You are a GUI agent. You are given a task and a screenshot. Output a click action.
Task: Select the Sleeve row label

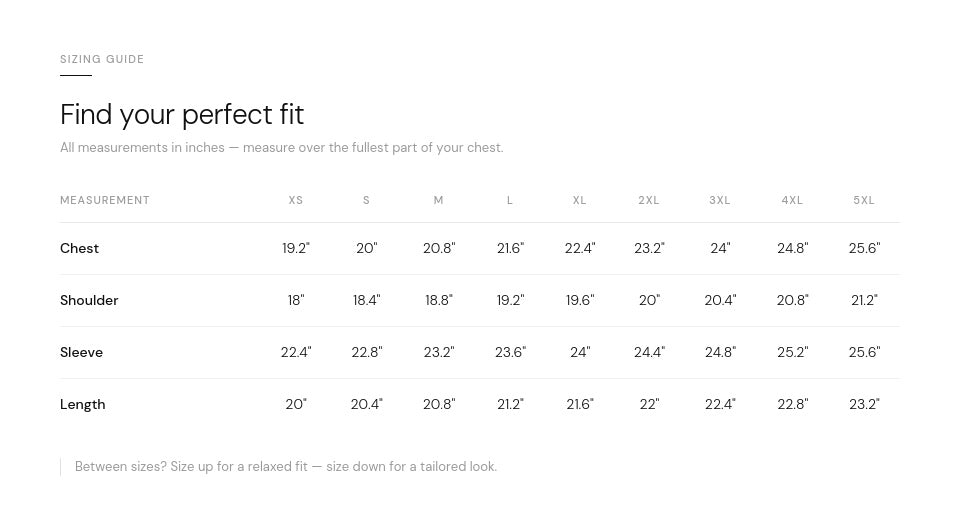coord(82,352)
